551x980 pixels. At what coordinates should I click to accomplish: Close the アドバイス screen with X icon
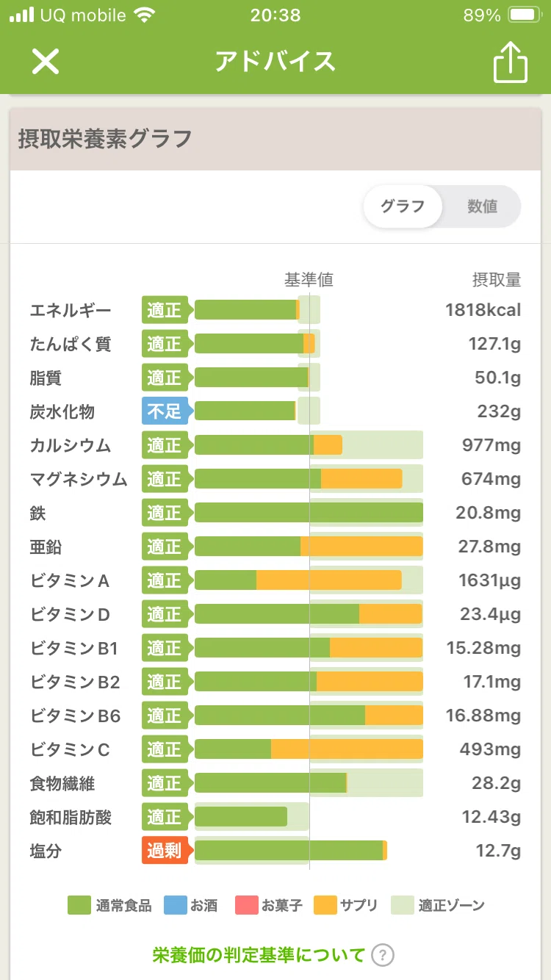point(45,62)
